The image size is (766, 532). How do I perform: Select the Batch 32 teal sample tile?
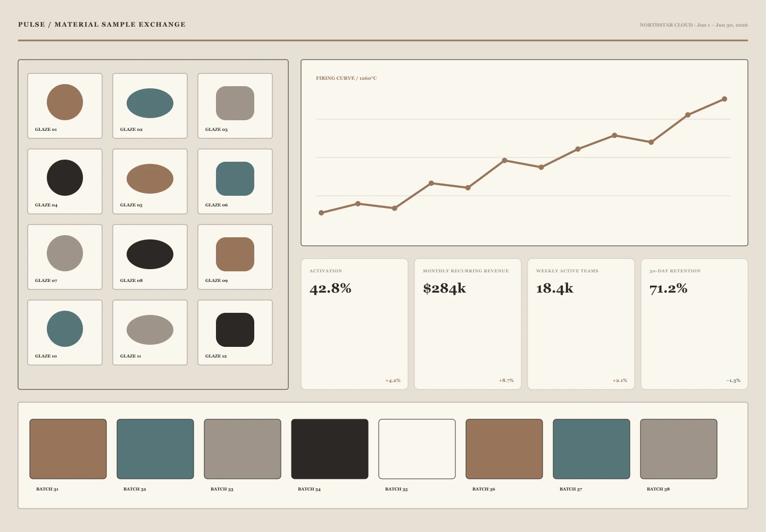[155, 449]
